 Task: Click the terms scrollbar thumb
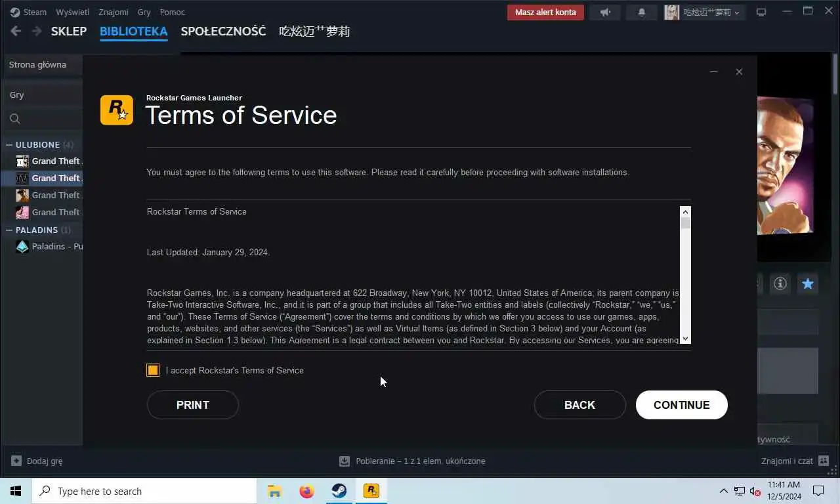(x=686, y=223)
